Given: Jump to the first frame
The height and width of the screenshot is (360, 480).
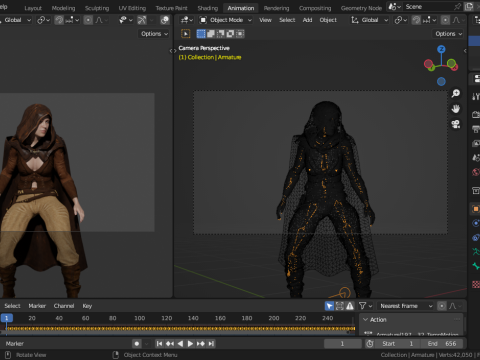Looking at the screenshot, I should [159, 344].
